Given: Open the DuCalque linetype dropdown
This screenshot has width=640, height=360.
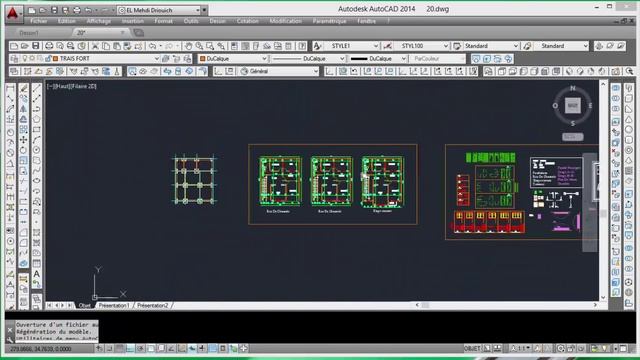Looking at the screenshot, I should [342, 59].
